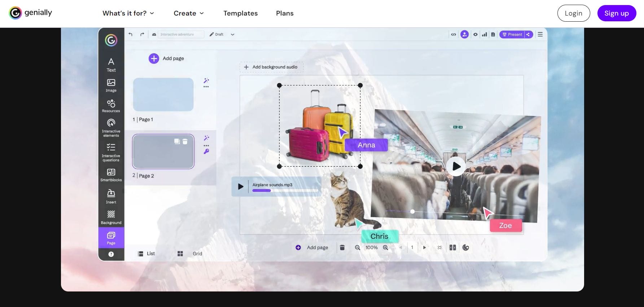Play the airplane cabin video
Screen dimensions: 644x307
click(456, 166)
